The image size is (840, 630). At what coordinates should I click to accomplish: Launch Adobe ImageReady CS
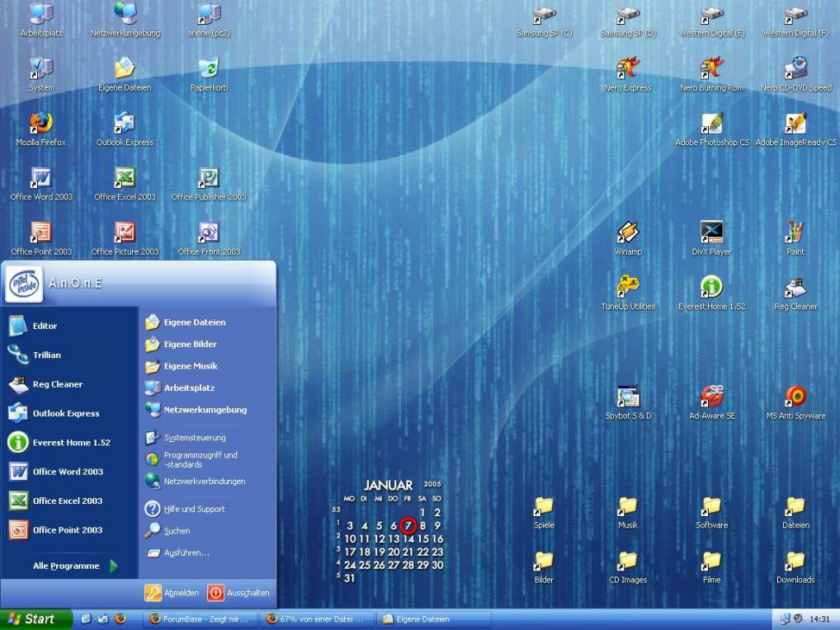click(795, 129)
